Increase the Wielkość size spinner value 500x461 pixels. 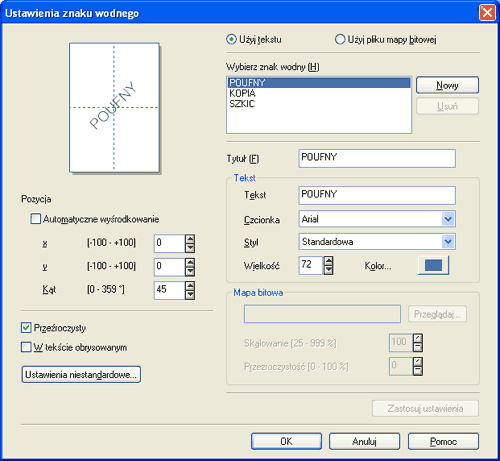pos(328,261)
